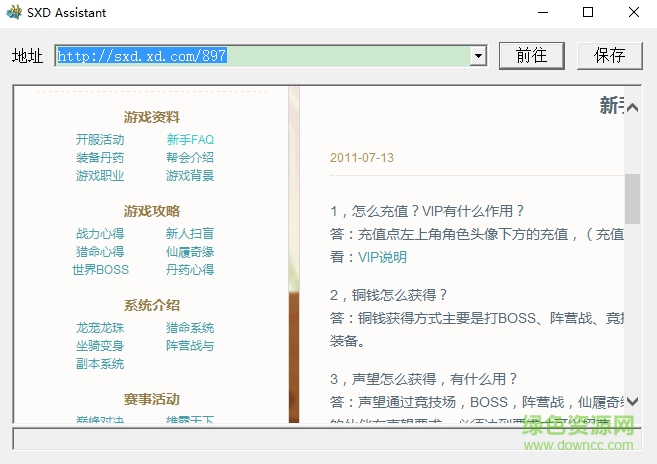The image size is (657, 464).
Task: Open the 丹药心得 link
Action: 190,270
